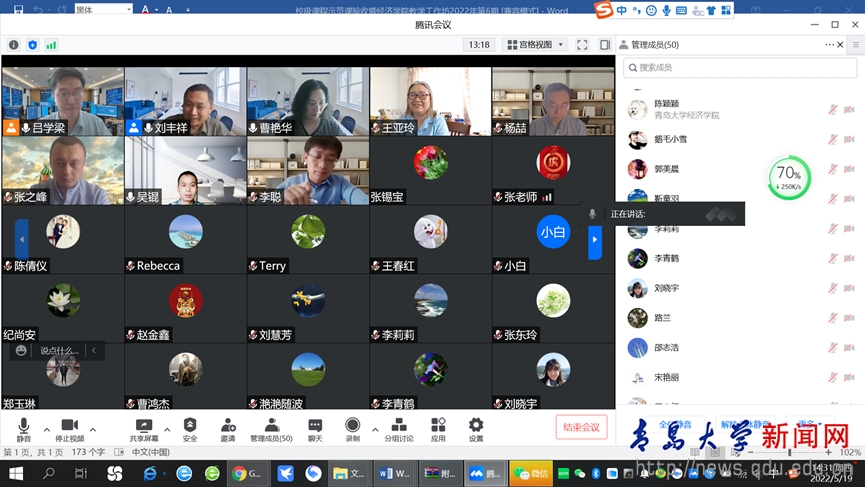The height and width of the screenshot is (487, 865).
Task: Open the manage members (50) item
Action: tap(270, 427)
